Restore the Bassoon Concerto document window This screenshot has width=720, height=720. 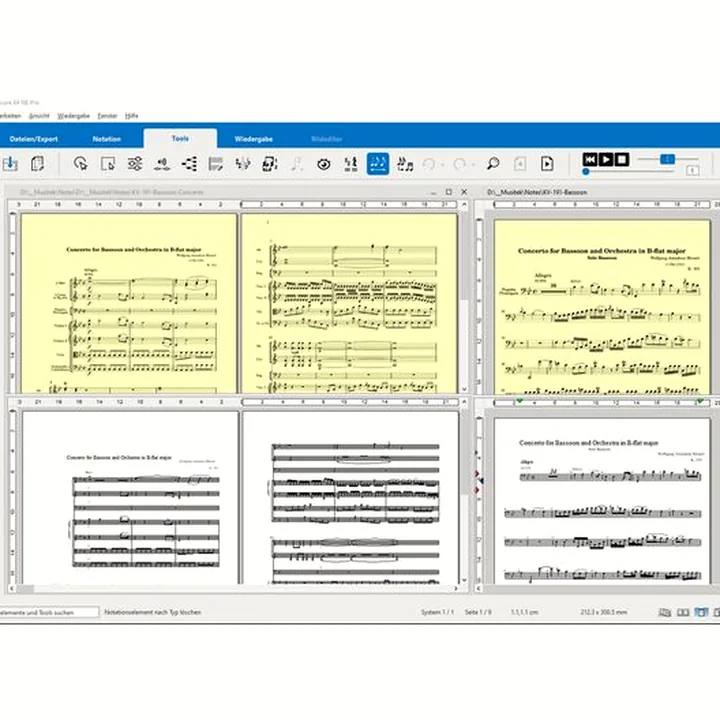(x=449, y=192)
